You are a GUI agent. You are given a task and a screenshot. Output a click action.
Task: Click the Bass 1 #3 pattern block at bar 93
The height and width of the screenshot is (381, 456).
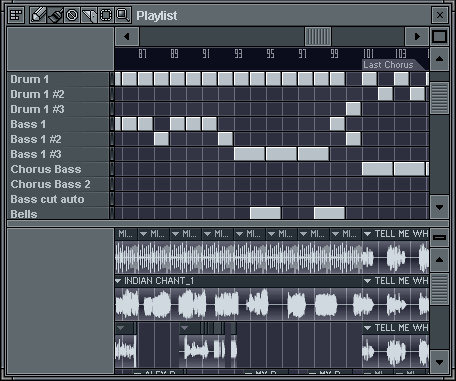point(249,154)
